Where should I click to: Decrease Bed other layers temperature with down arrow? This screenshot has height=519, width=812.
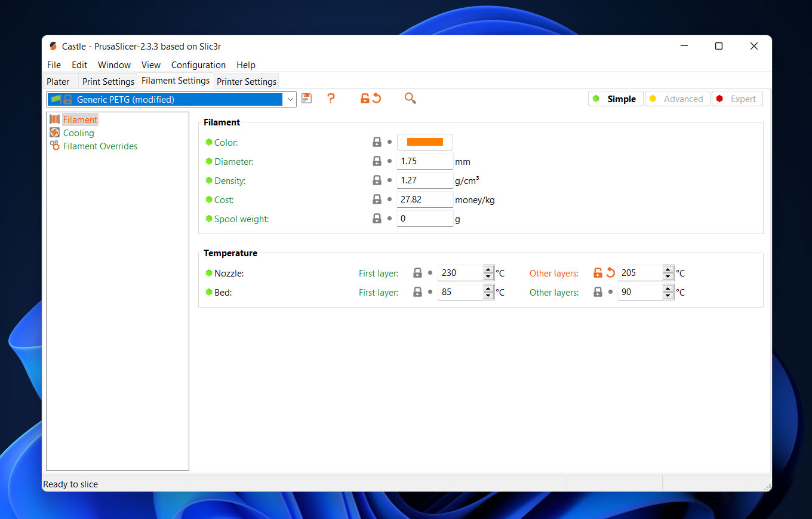668,296
